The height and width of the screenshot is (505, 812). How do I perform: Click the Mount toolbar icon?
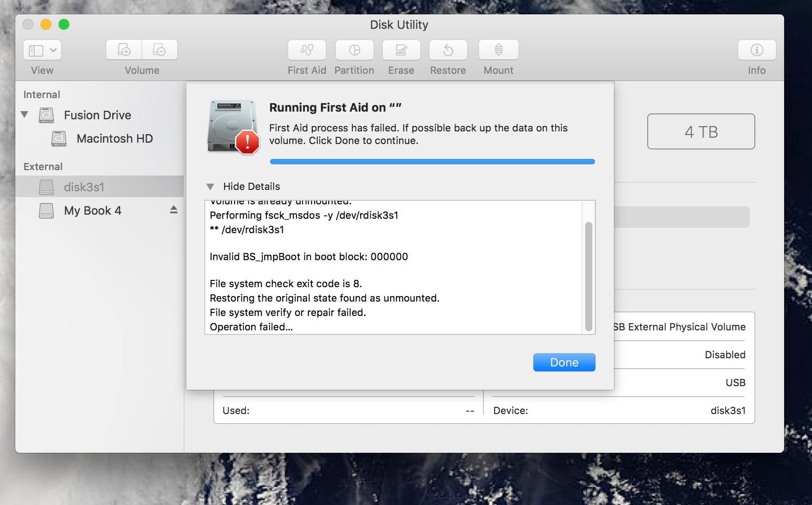pos(499,50)
